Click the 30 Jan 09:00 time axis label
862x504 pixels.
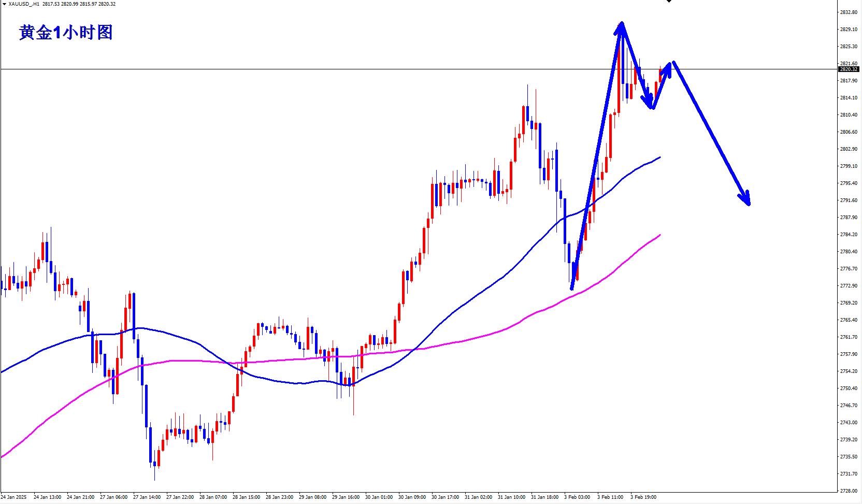412,497
